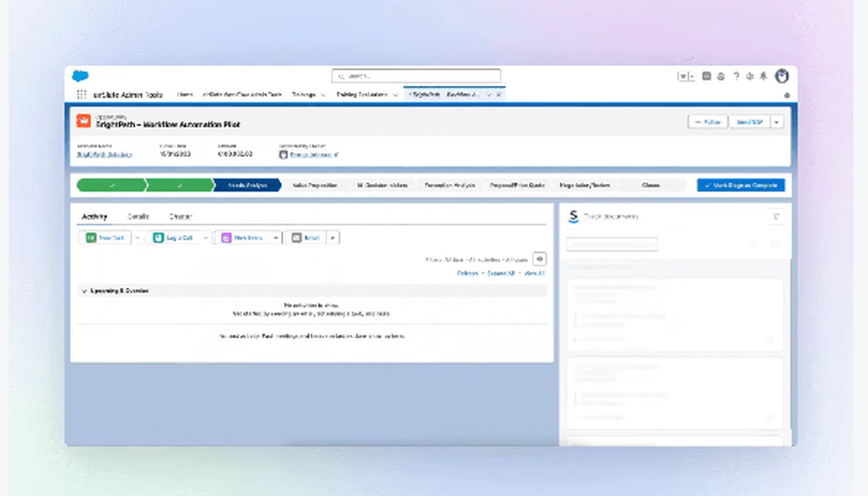The height and width of the screenshot is (496, 868).
Task: Click the New Event purple icon
Action: (x=226, y=238)
